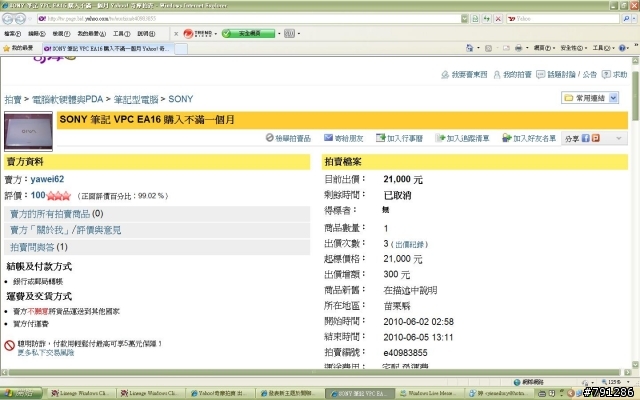Refresh the page with the green arrows icon

487,19
